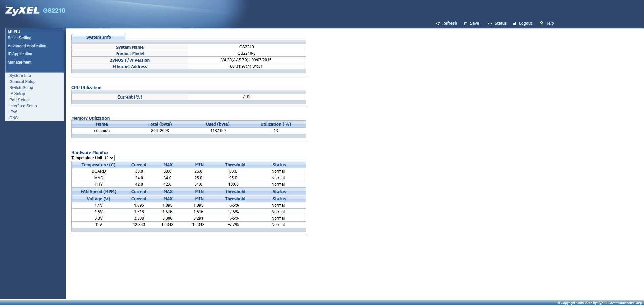644x307 pixels.
Task: Click BOARD threshold value 80.0
Action: pos(233,171)
